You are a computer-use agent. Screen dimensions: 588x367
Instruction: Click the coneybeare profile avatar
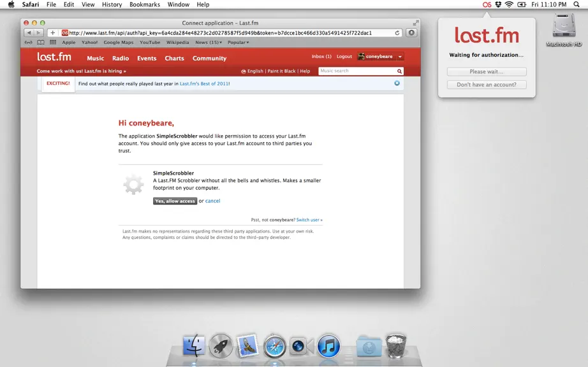coord(361,57)
